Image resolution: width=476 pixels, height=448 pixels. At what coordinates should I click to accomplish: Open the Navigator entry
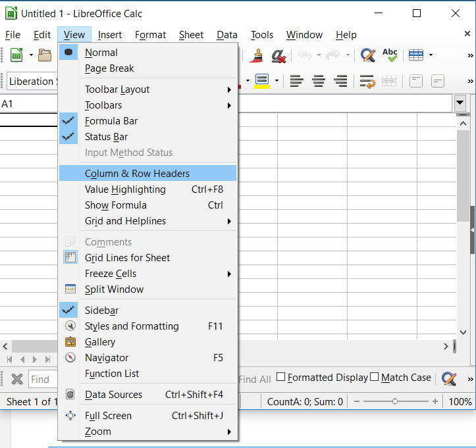(147, 358)
